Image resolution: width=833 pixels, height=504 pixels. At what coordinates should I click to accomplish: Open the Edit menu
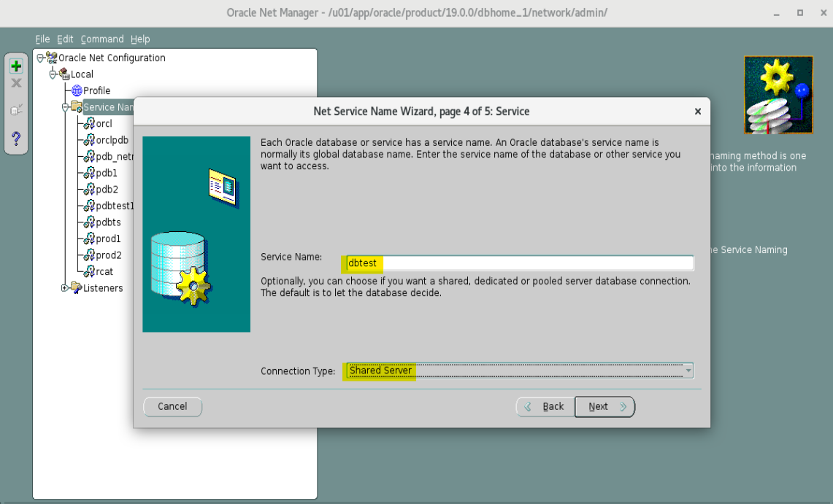pyautogui.click(x=65, y=39)
